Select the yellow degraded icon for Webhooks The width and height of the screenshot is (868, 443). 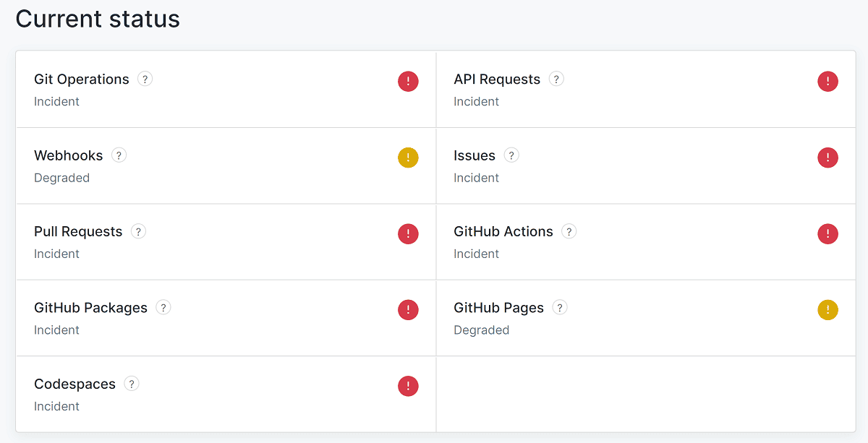click(408, 158)
